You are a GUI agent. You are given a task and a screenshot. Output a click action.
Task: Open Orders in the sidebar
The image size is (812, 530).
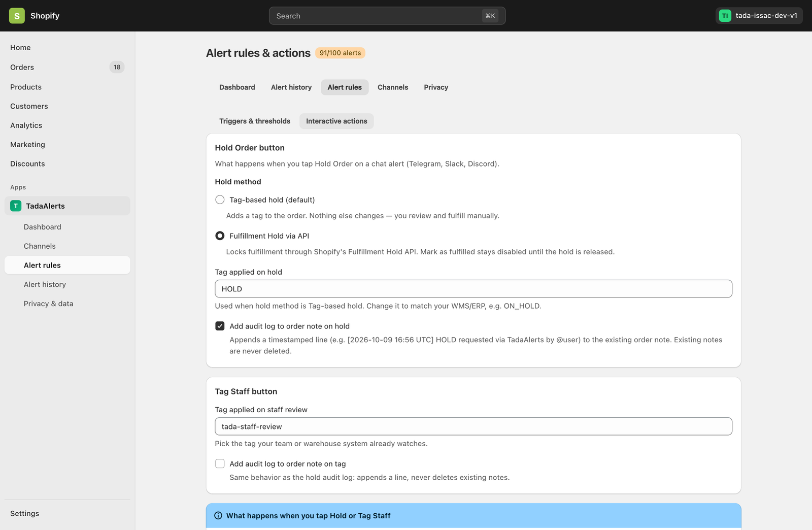tap(67, 67)
